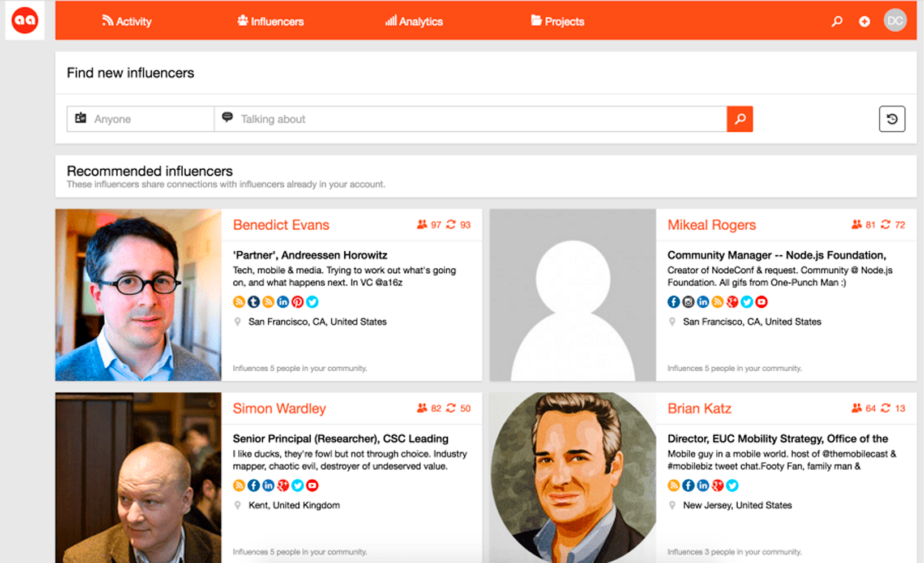This screenshot has height=563, width=924.
Task: Open Simon Wardley's profile name link
Action: click(x=279, y=408)
